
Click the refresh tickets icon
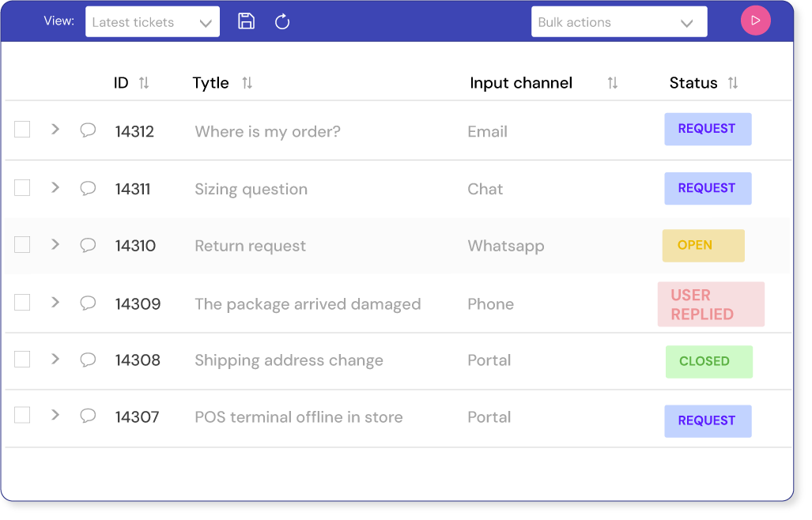tap(282, 21)
